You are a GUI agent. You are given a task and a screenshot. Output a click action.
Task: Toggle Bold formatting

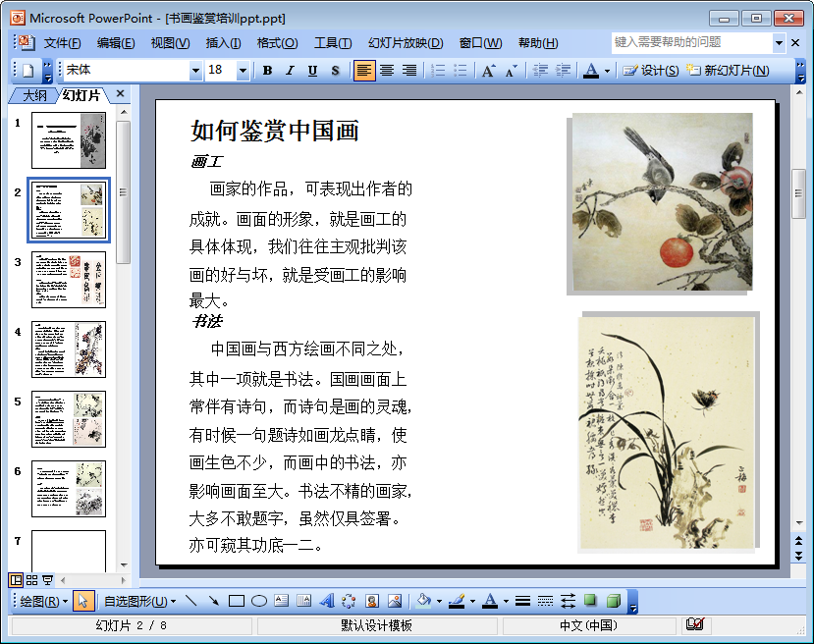click(267, 70)
